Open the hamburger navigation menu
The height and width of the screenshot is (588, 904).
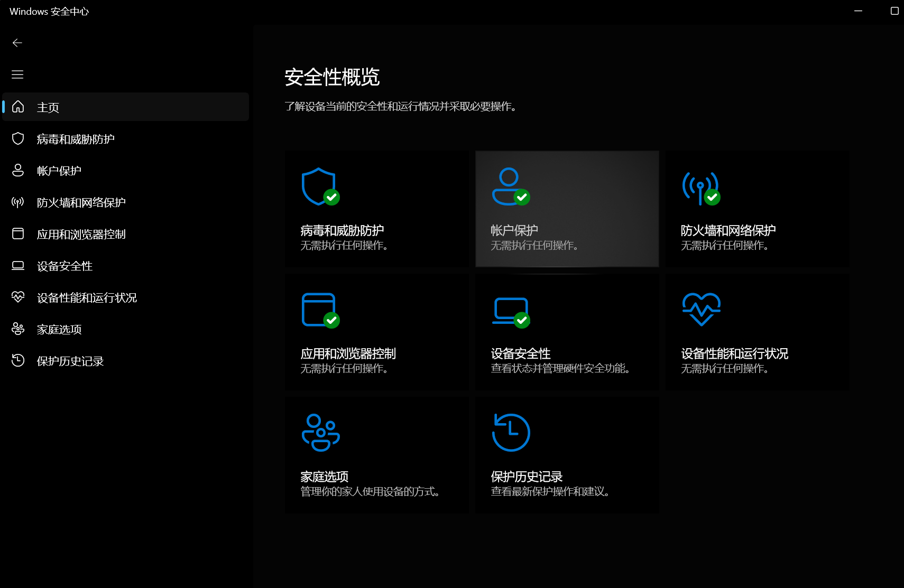(x=17, y=74)
